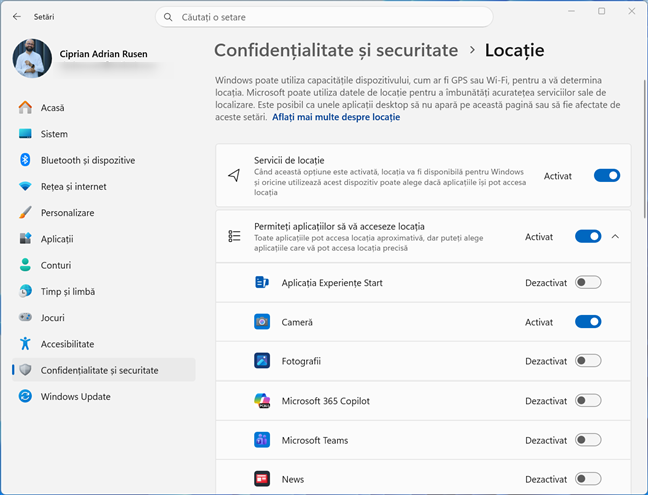Click the 'Servicii de locație' heading

(289, 160)
